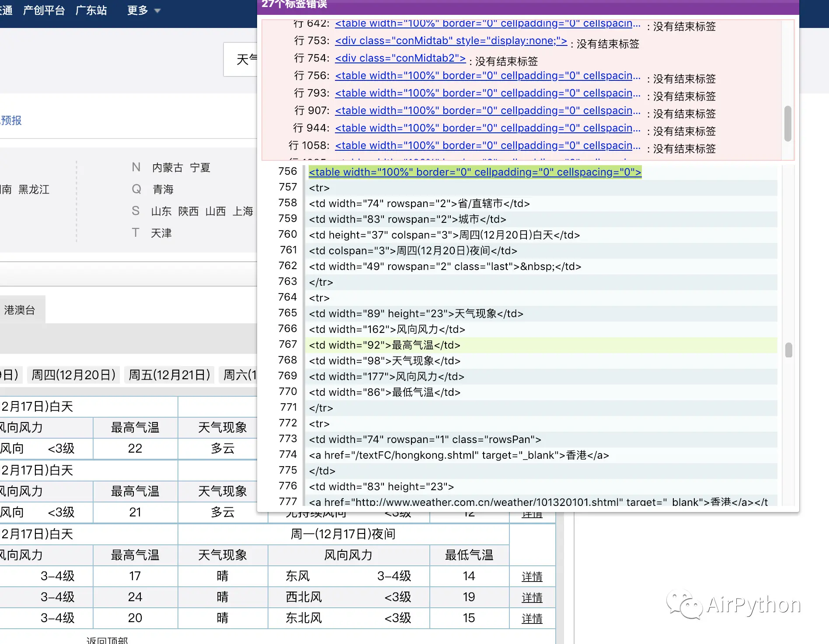
Task: Click the 最低气温 column header in the table
Action: pyautogui.click(x=469, y=555)
